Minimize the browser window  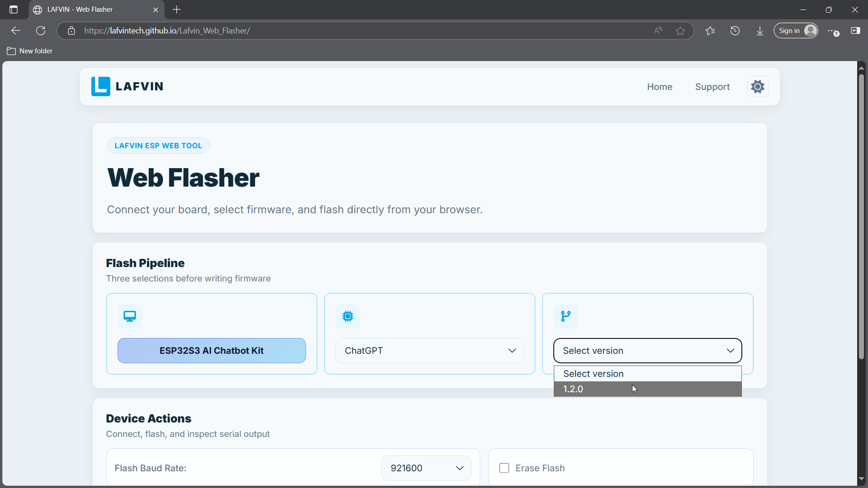(803, 9)
